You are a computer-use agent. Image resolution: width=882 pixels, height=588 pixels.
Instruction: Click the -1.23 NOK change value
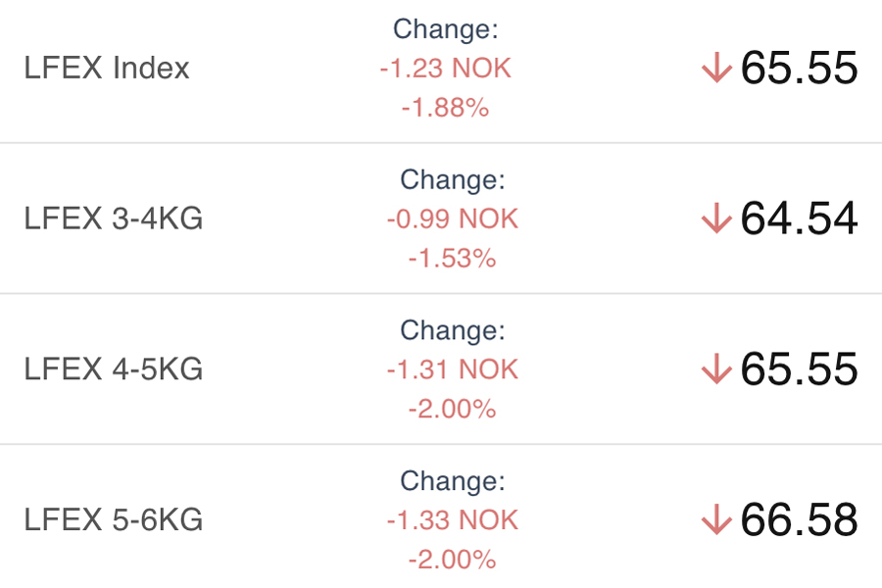coord(446,69)
